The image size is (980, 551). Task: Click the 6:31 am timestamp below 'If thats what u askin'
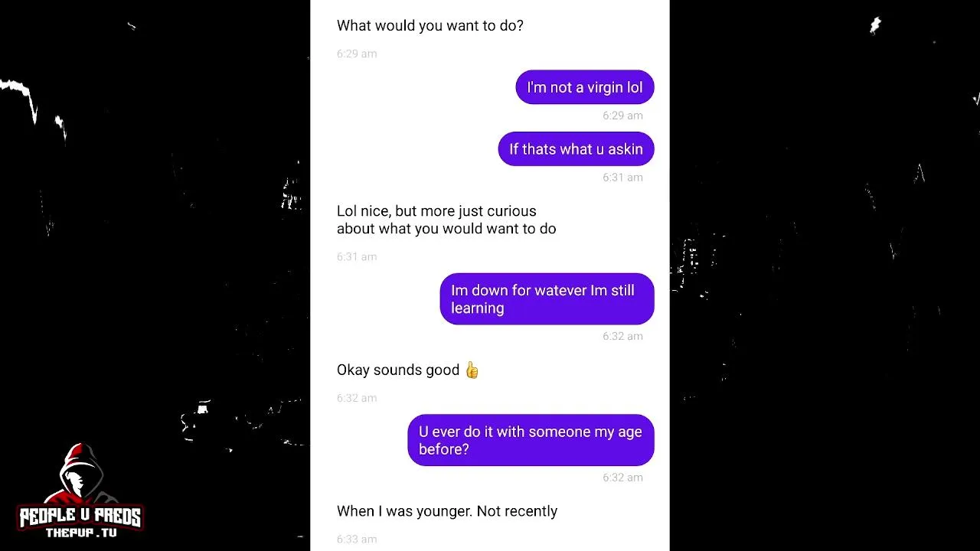622,178
